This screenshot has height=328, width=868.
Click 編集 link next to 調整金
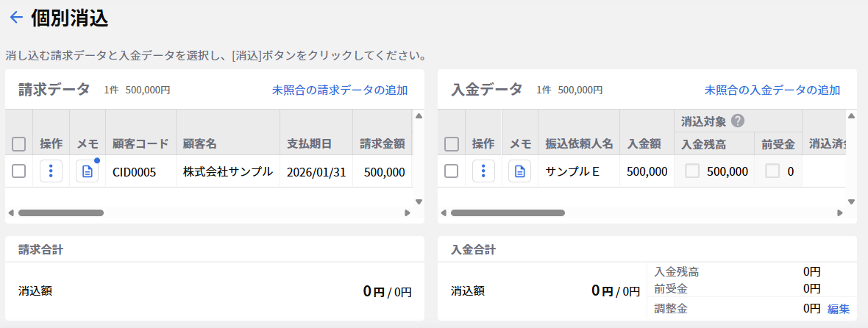(839, 309)
